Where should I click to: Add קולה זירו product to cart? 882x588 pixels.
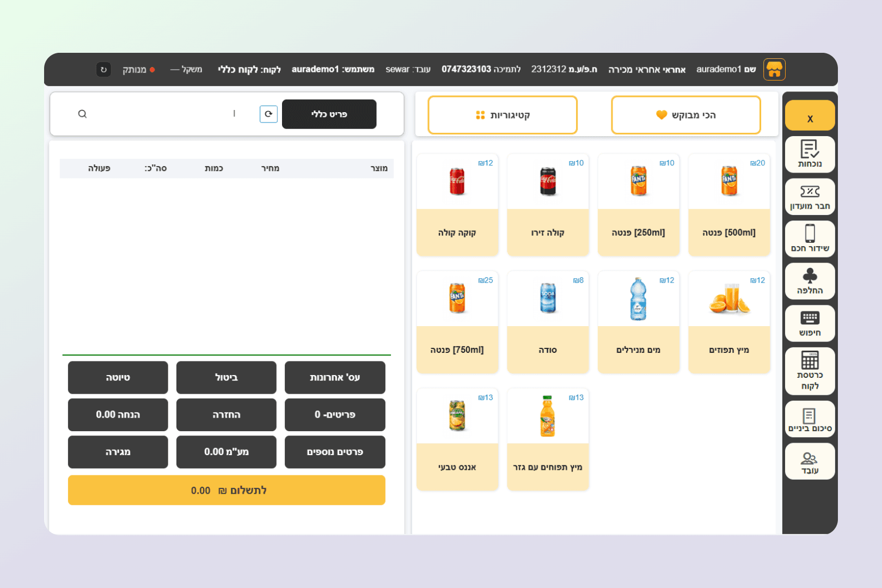(548, 205)
